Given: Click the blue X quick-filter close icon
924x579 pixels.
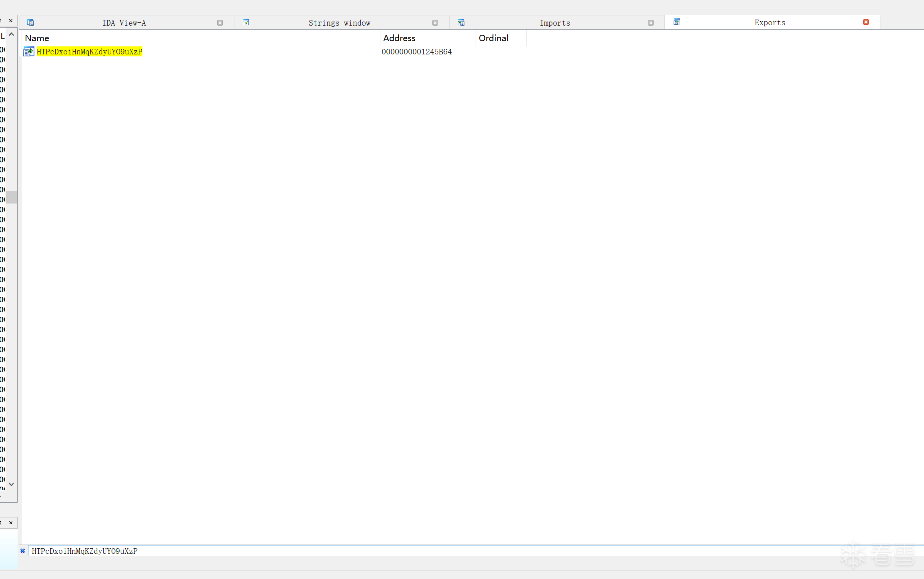Looking at the screenshot, I should 23,551.
